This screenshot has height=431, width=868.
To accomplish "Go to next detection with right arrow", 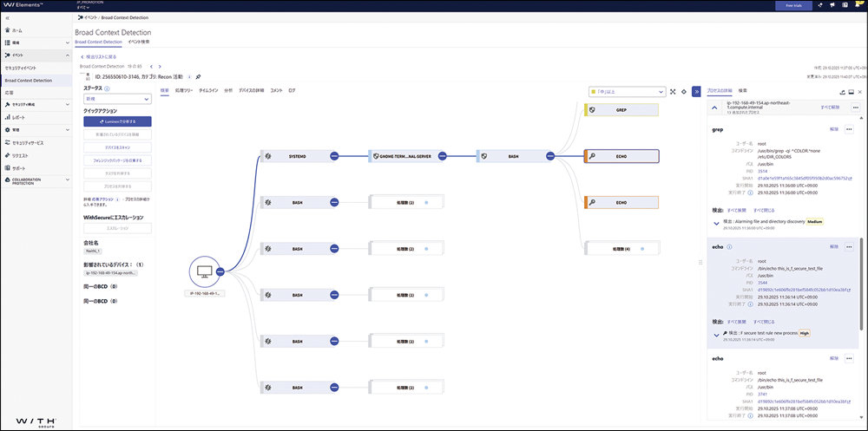I will click(159, 66).
